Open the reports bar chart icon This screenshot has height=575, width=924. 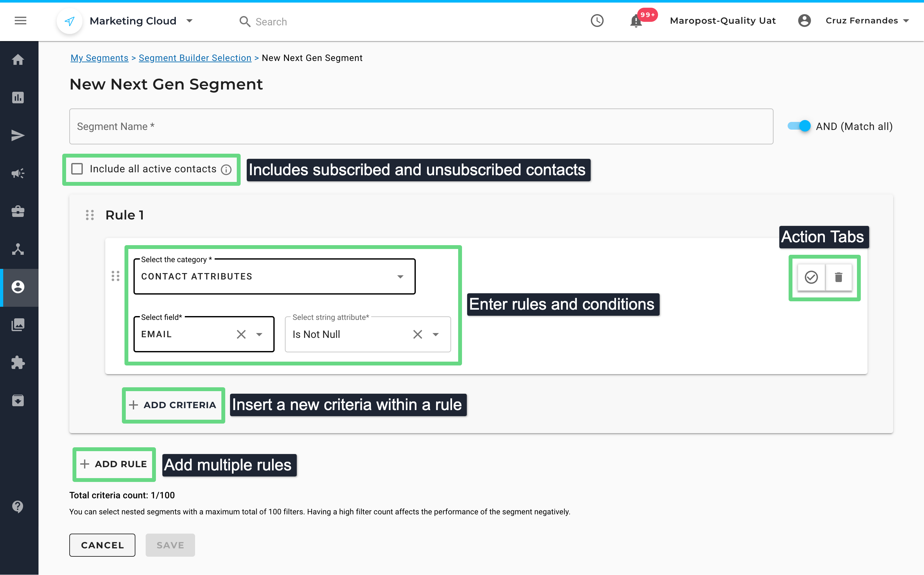coord(18,98)
